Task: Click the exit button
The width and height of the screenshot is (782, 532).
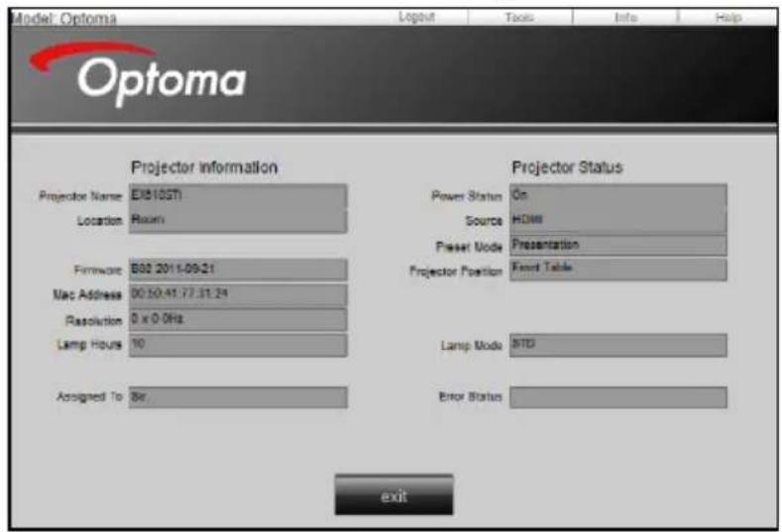Action: [x=394, y=495]
